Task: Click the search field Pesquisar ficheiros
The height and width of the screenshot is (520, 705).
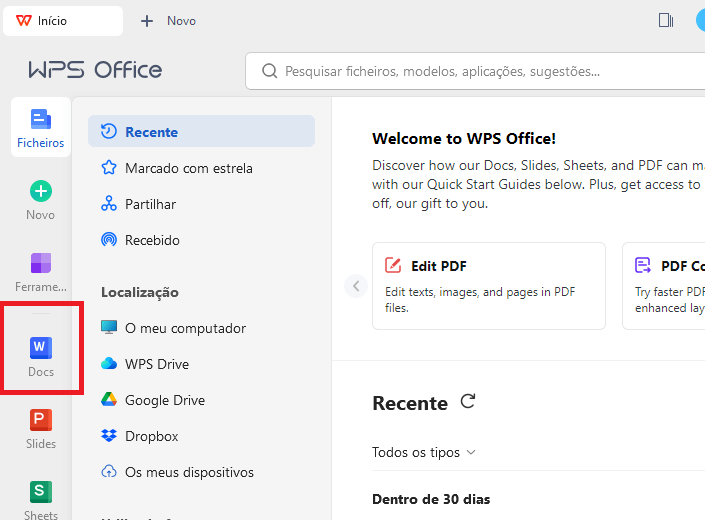Action: point(476,71)
